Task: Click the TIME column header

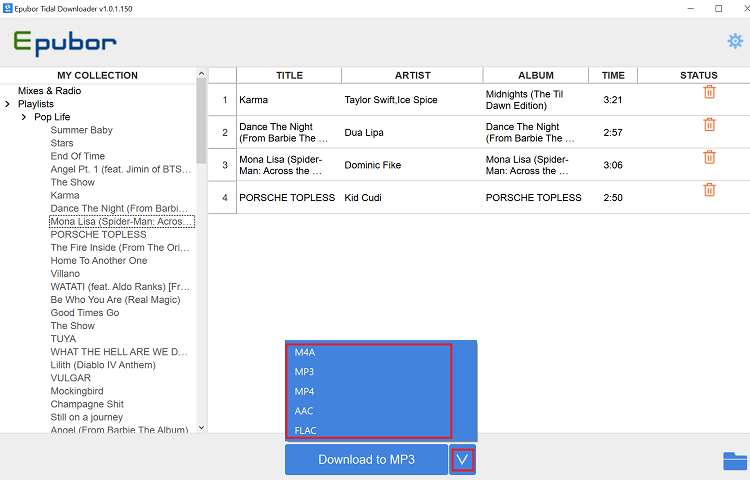Action: (613, 76)
